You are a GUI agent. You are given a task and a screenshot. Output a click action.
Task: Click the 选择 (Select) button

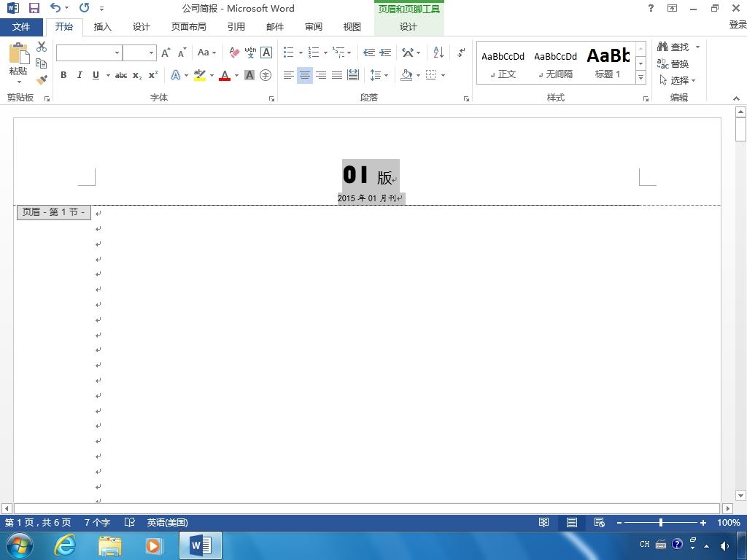pos(678,80)
